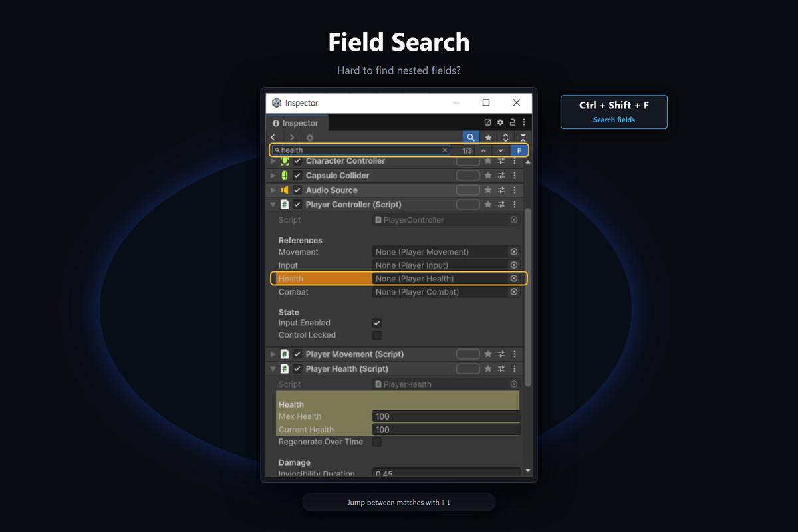Viewport: 798px width, 532px height.
Task: Disable the Capsule Collider component checkbox
Action: 297,176
